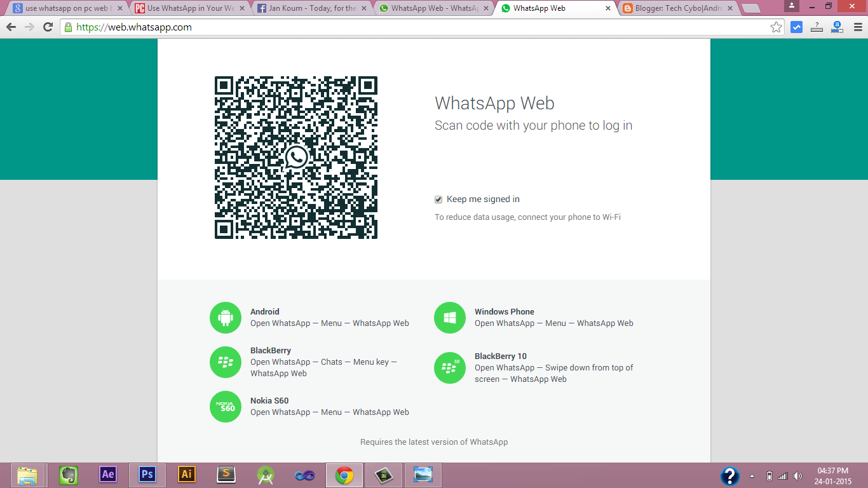868x488 pixels.
Task: Click the Android platform icon
Action: click(x=225, y=317)
